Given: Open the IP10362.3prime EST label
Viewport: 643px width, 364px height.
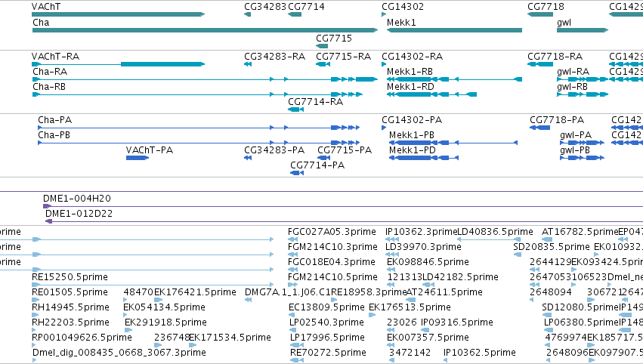Looking at the screenshot, I should click(421, 232).
